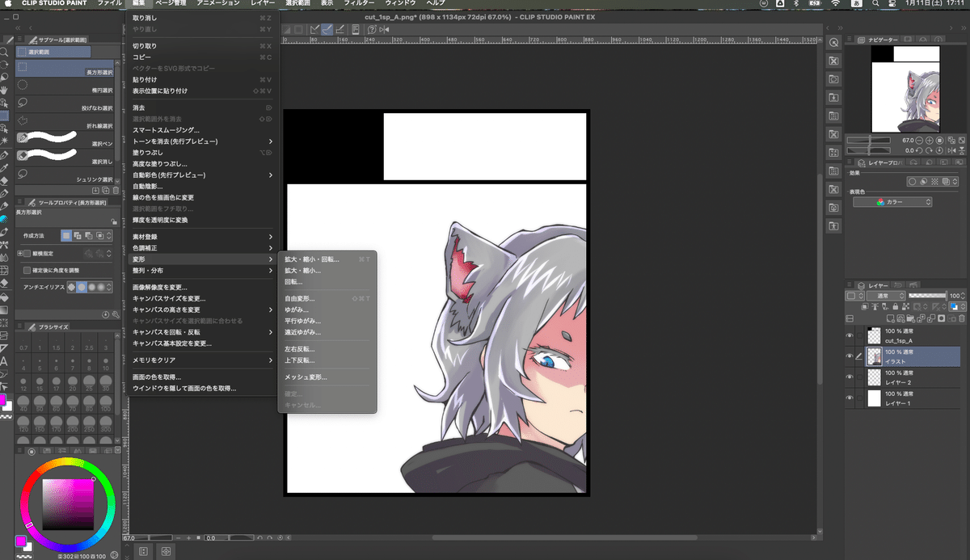The width and height of the screenshot is (970, 560).
Task: Click キャンバスサイズを変更 menu entry
Action: 202,299
